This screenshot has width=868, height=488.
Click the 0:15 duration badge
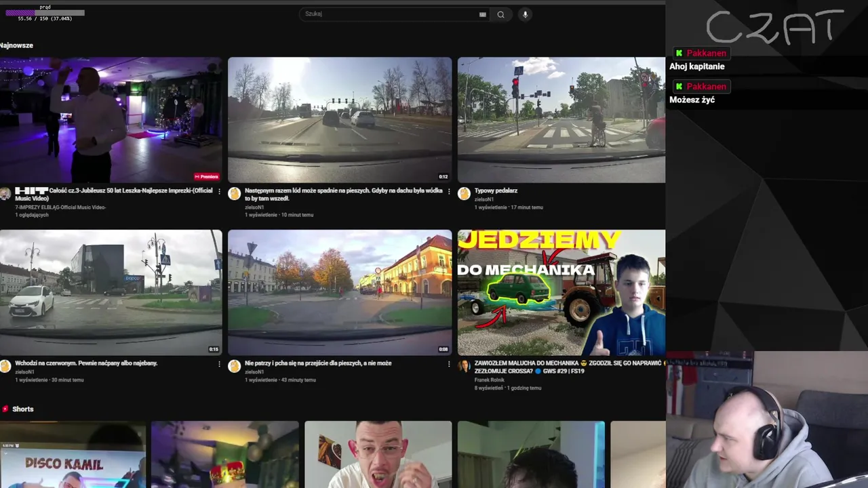click(x=214, y=349)
